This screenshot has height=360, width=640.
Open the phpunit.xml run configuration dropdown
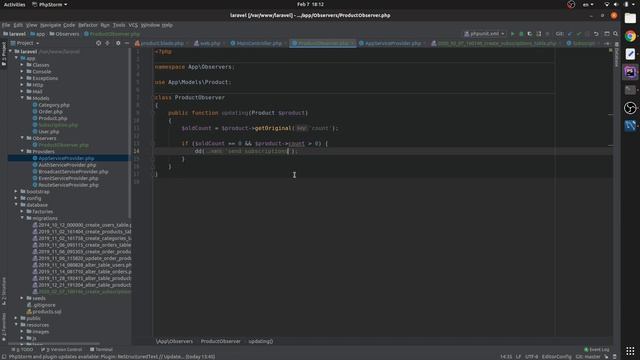click(484, 34)
